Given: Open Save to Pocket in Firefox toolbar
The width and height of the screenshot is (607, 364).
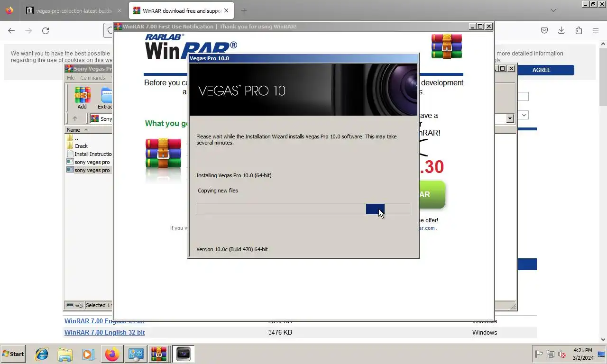Looking at the screenshot, I should [544, 30].
